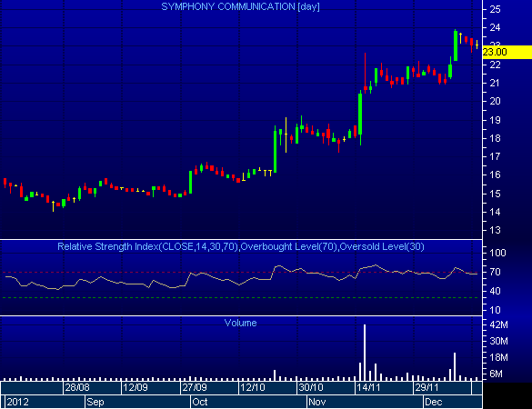Click the 70 overbought level axis label
Viewport: 532px width, 409px height.
(x=495, y=272)
